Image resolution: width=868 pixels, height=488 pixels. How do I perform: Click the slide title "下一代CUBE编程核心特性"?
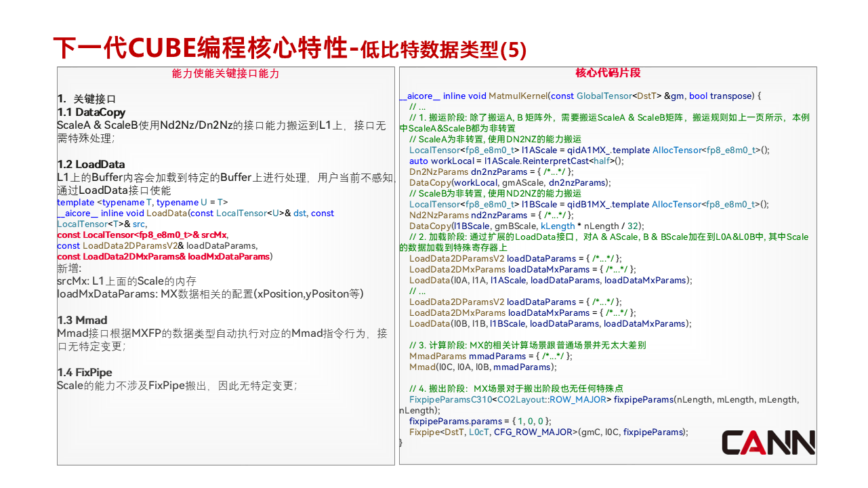pos(202,48)
